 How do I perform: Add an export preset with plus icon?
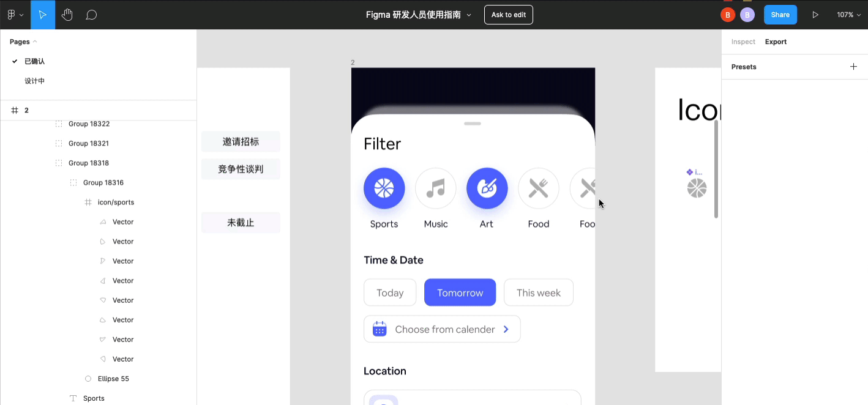[853, 67]
